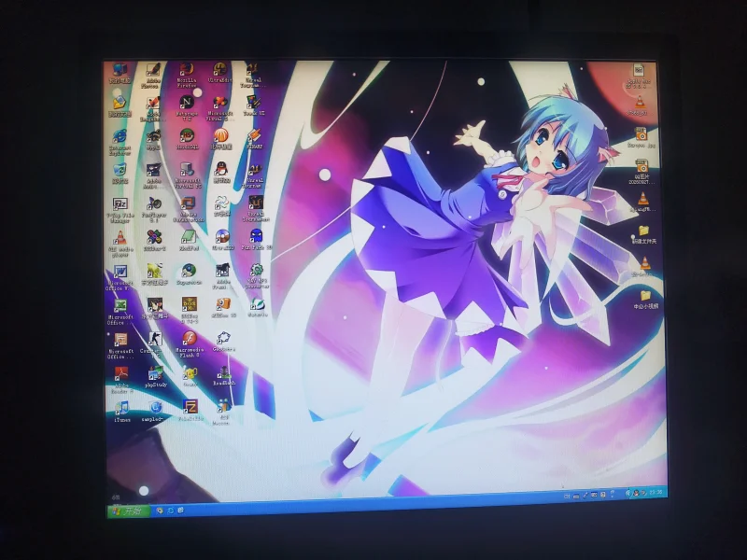Image resolution: width=747 pixels, height=560 pixels.
Task: Open the iTunes shortcut
Action: click(122, 412)
